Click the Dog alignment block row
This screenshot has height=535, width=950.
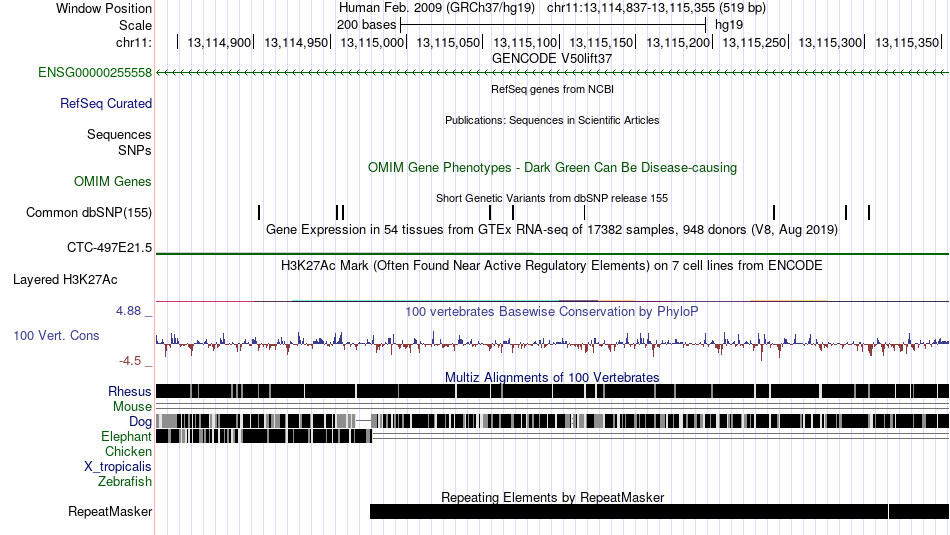[552, 421]
